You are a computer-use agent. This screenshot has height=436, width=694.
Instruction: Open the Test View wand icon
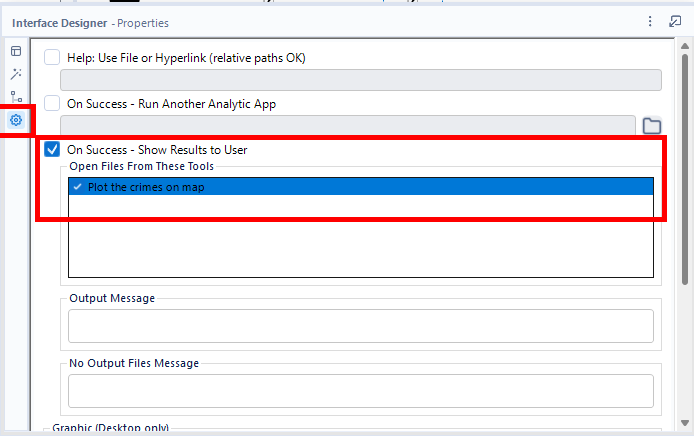click(x=16, y=74)
